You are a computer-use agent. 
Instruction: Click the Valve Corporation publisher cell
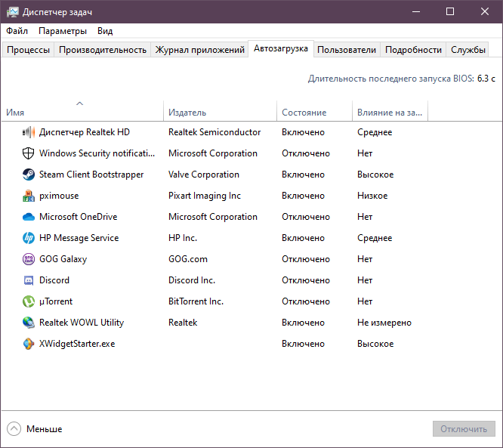coord(204,175)
